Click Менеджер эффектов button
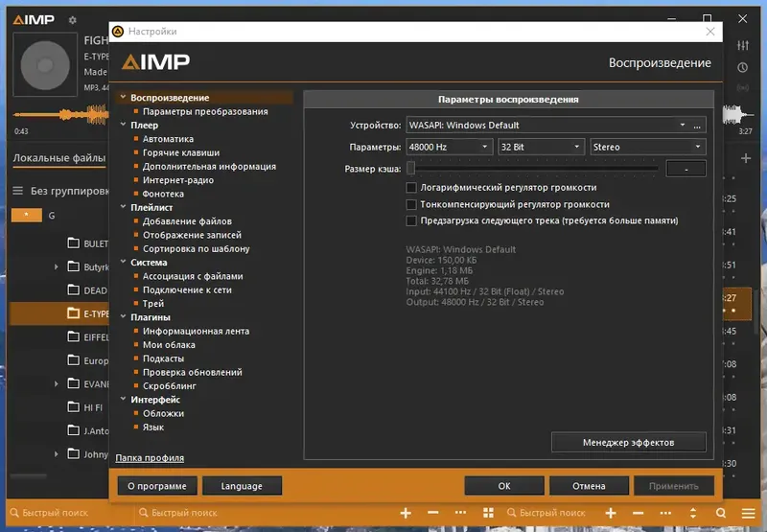Viewport: 767px width, 532px height. (629, 443)
